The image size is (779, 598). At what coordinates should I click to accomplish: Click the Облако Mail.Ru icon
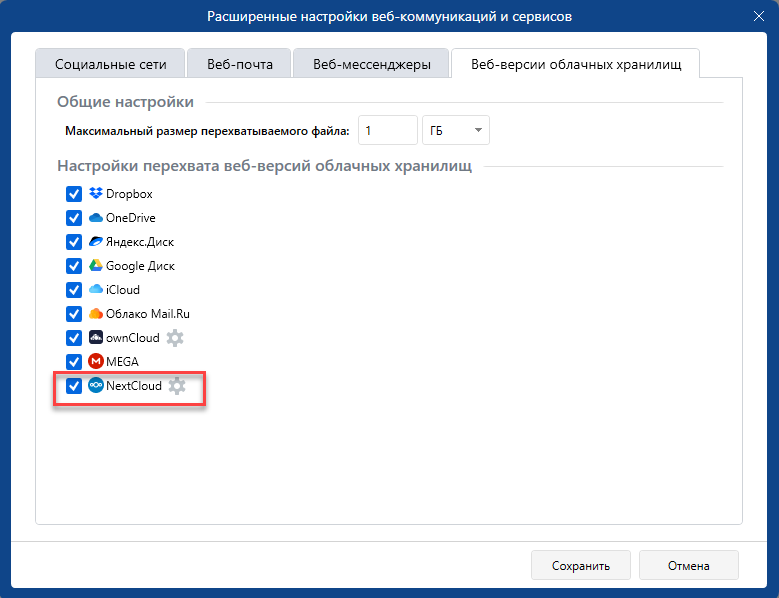tap(96, 314)
